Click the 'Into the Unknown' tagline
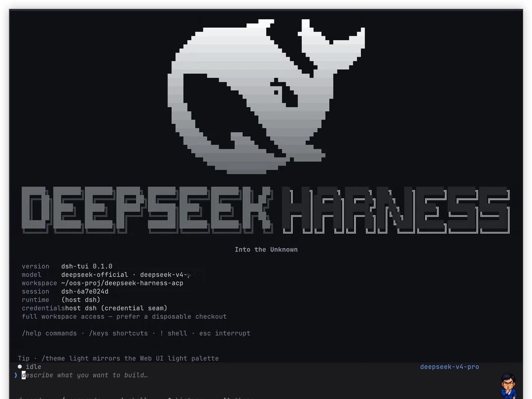The height and width of the screenshot is (399, 532). (x=266, y=249)
